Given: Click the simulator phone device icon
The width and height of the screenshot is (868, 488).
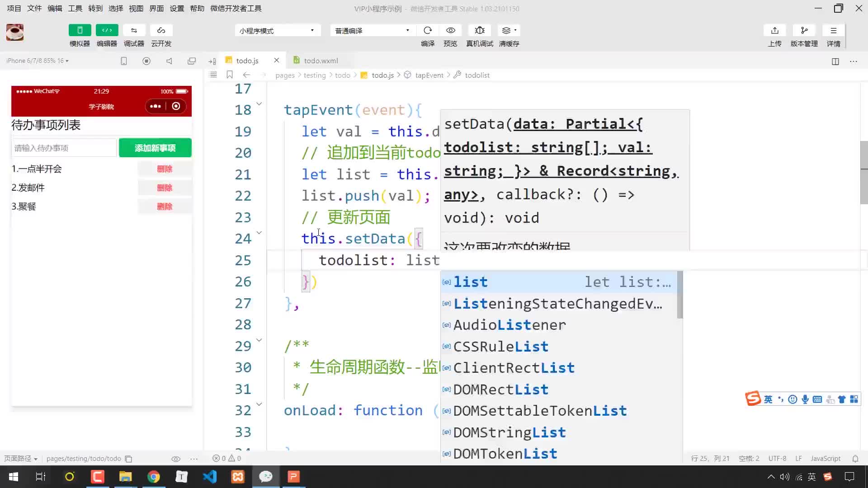Looking at the screenshot, I should tap(123, 61).
